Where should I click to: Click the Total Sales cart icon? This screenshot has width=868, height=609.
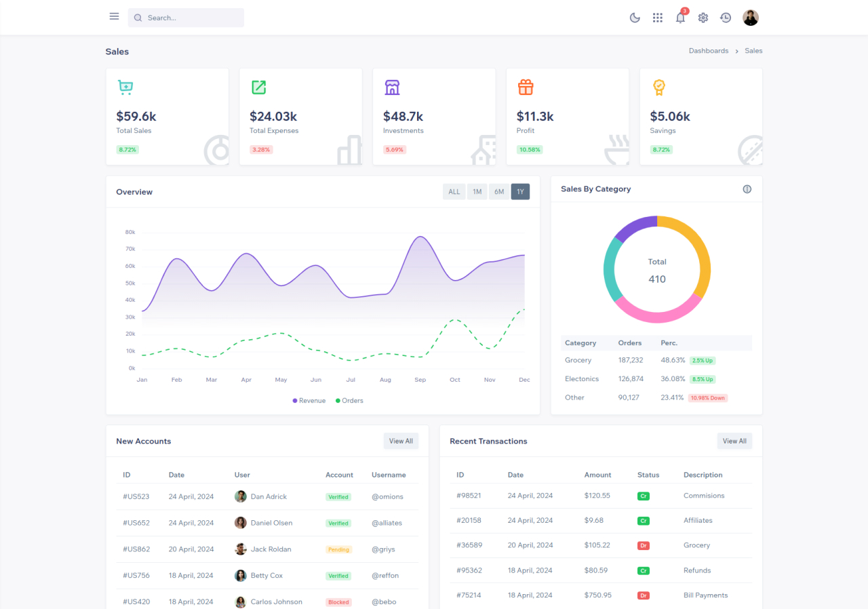[x=125, y=87]
